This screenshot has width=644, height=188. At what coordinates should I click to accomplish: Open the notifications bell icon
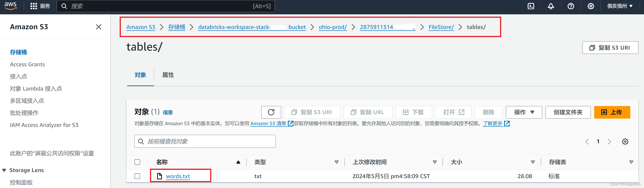(x=551, y=6)
